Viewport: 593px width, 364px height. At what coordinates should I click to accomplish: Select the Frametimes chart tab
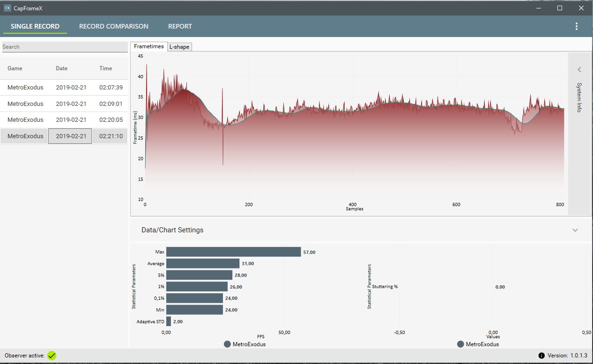point(149,46)
